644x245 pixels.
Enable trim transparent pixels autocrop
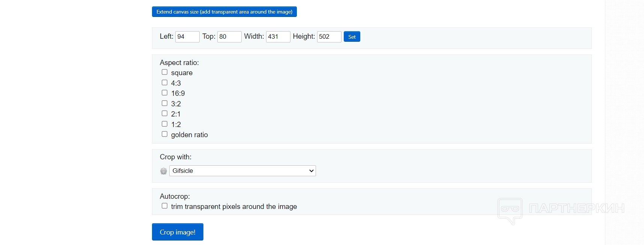click(x=164, y=206)
